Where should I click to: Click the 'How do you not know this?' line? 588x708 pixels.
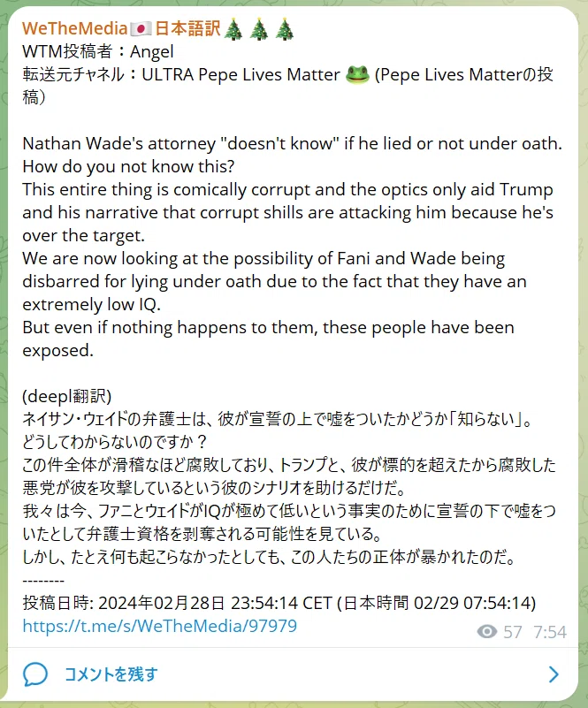129,167
